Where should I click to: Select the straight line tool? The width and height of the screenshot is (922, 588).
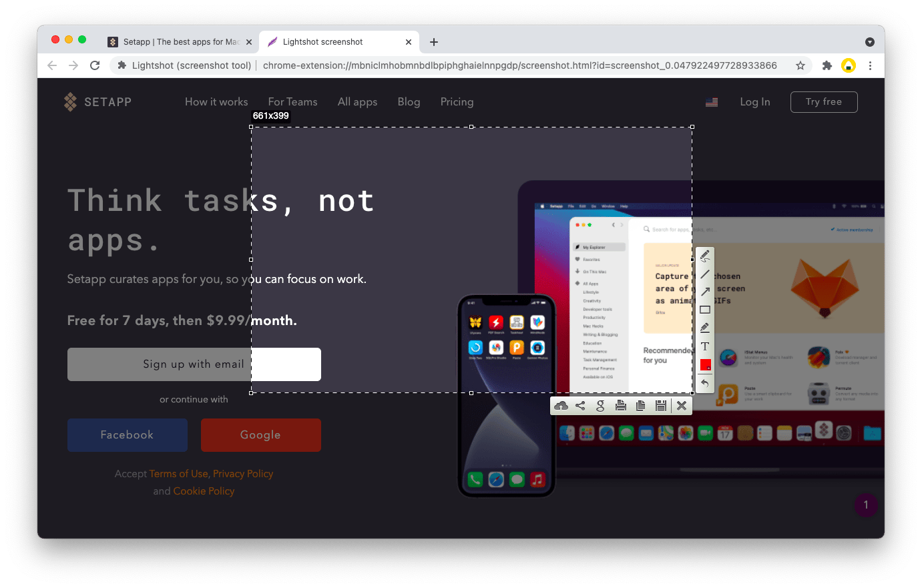[705, 274]
